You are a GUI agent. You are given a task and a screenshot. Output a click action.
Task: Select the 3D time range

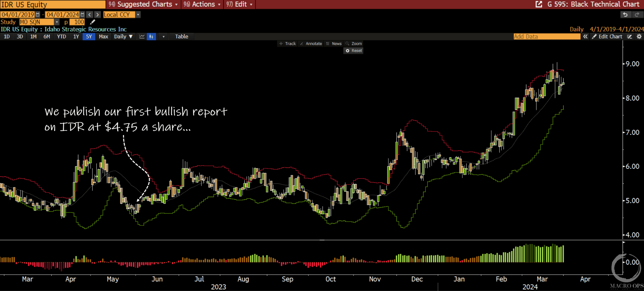20,36
